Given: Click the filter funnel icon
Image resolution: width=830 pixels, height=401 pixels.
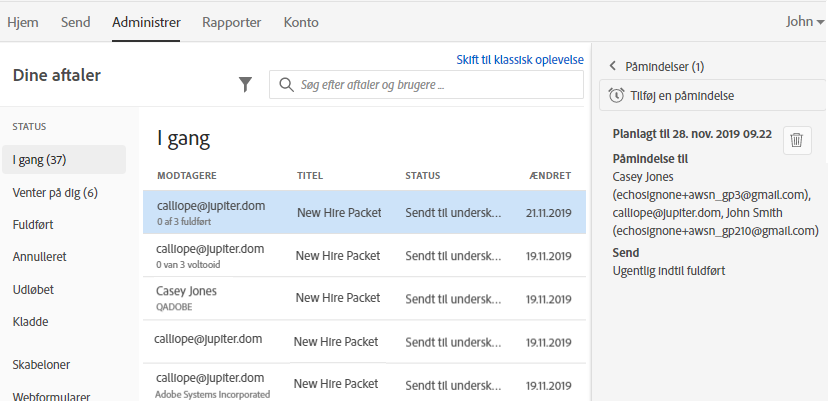Looking at the screenshot, I should point(245,85).
